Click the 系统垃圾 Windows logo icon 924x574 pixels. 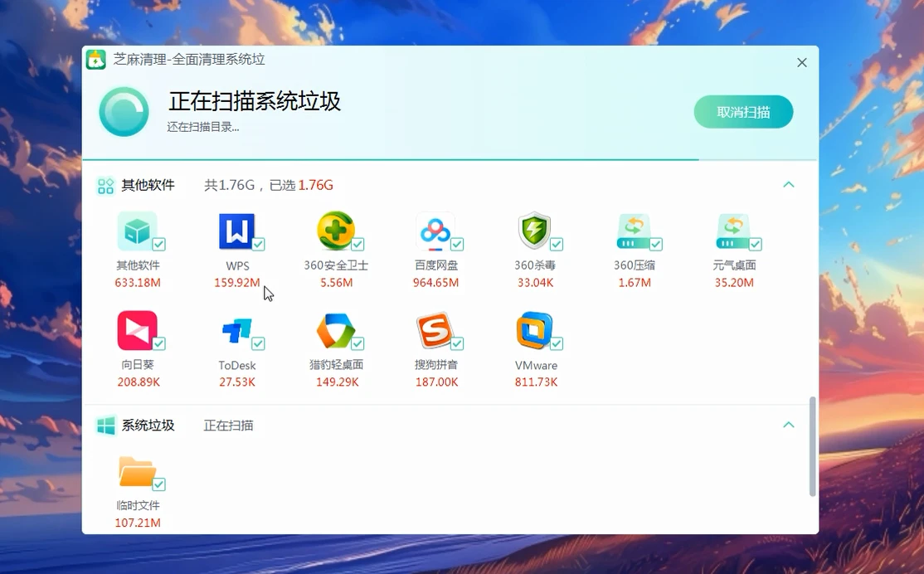(106, 426)
